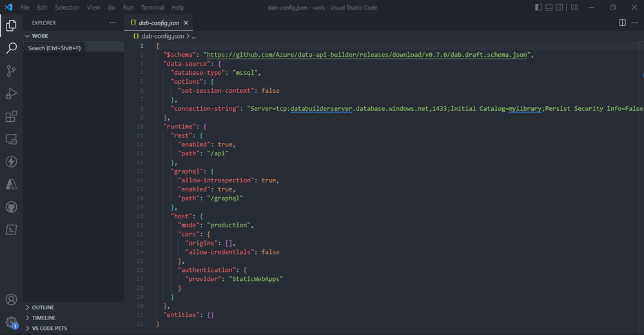Click the "/graphql" path value
Screen dimensions: 644x335
click(225, 198)
